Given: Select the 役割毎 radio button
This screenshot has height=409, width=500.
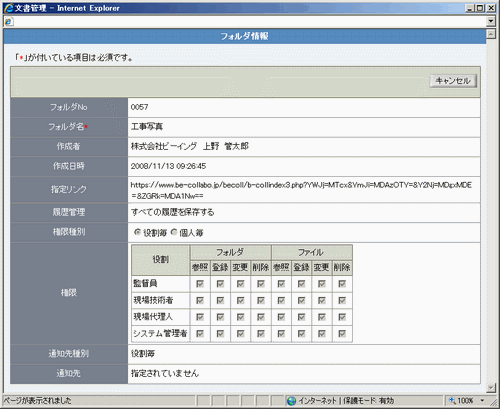Looking at the screenshot, I should 137,232.
